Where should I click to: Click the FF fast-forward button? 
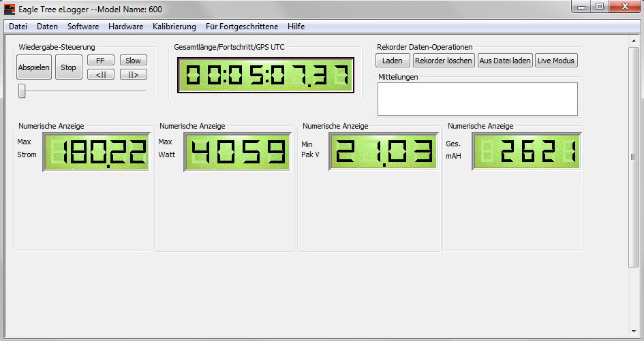(101, 61)
